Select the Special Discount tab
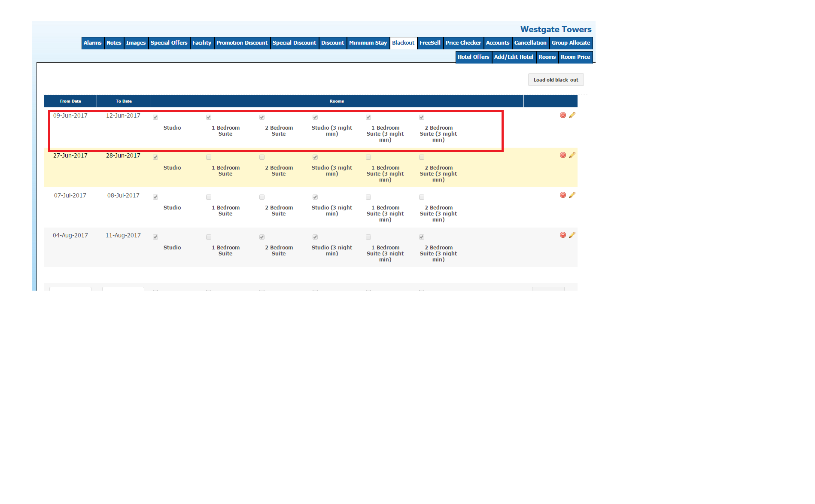815x504 pixels. 295,43
